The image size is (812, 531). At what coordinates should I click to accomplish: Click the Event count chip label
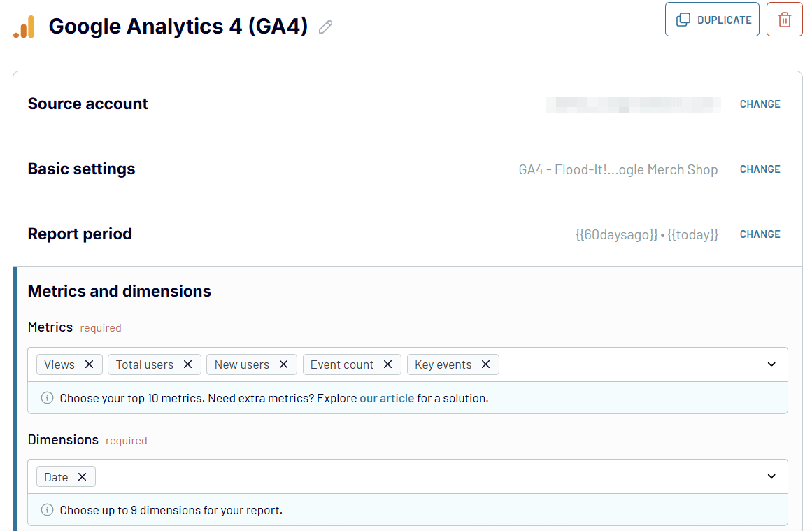tap(342, 364)
